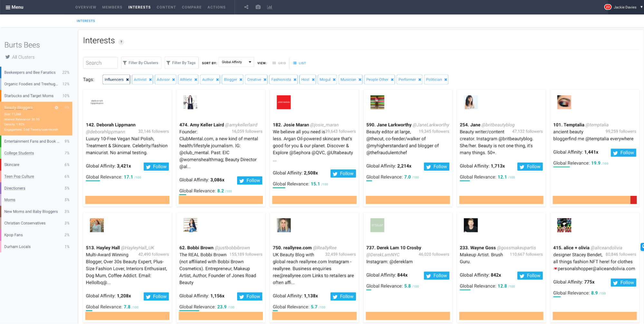The height and width of the screenshot is (324, 644).
Task: Remove the Blogger tag filter
Action: click(x=241, y=80)
